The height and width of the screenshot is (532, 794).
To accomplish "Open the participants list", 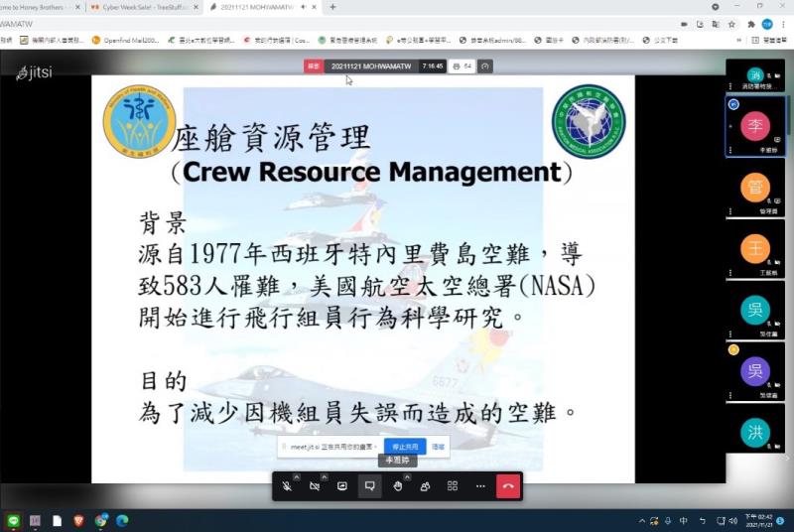I will [425, 486].
